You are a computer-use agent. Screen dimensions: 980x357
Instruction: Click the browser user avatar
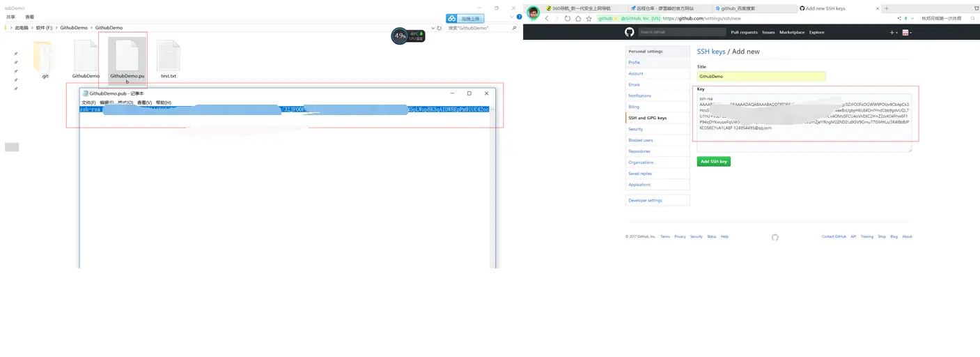click(x=534, y=12)
